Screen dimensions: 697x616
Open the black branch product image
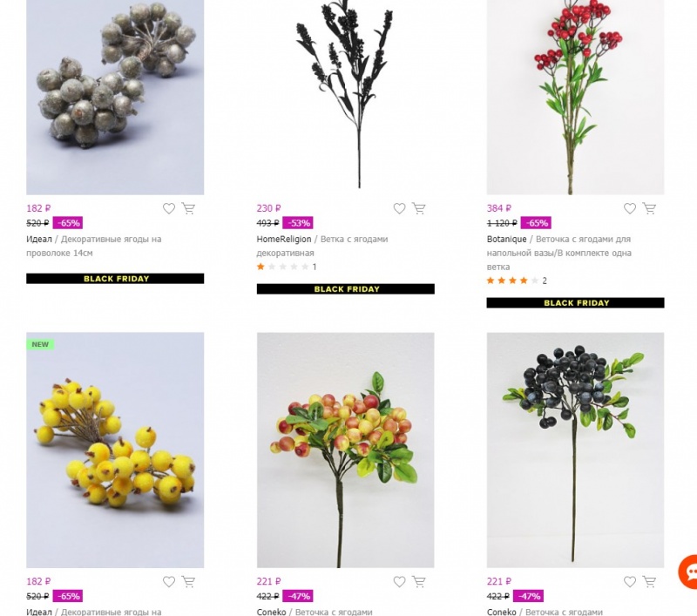tap(345, 98)
